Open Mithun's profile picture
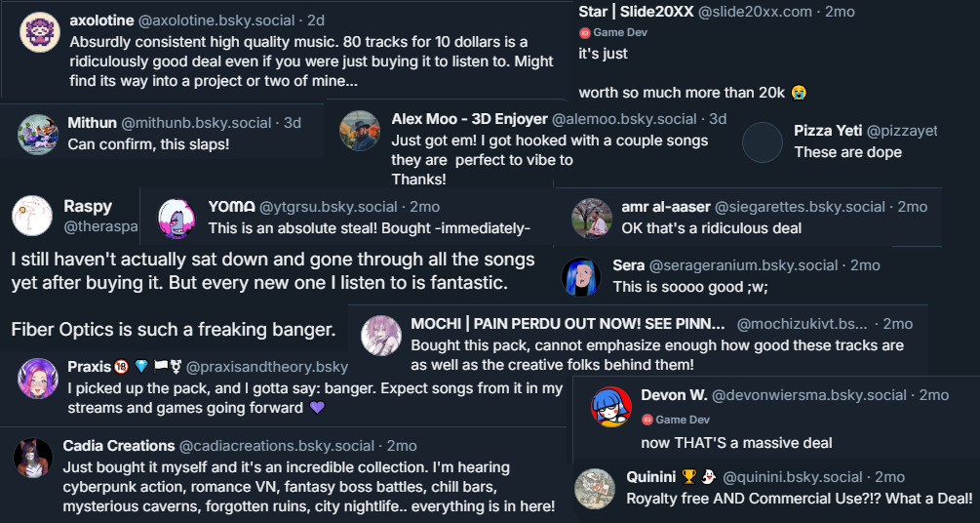 coord(38,134)
